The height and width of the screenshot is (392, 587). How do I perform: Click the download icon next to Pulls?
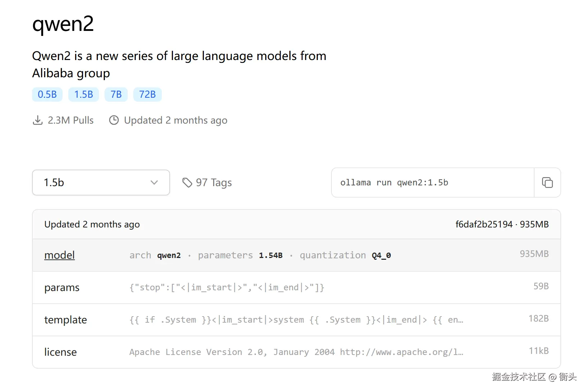(x=37, y=120)
